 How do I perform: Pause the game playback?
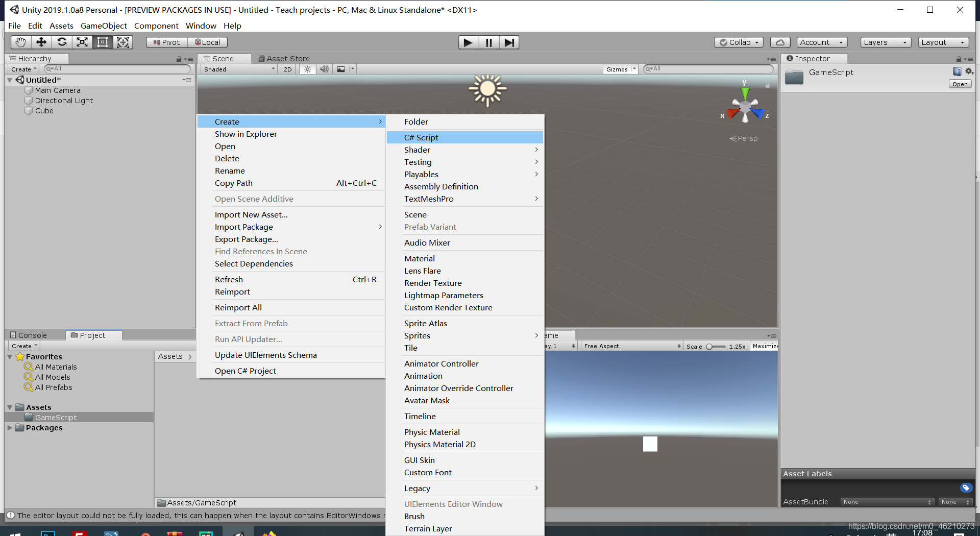click(x=488, y=42)
